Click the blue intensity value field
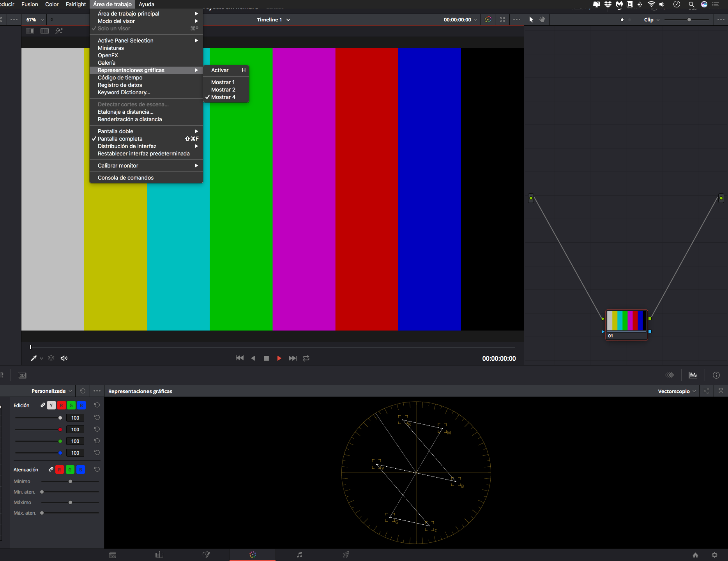The image size is (728, 561). 75,453
